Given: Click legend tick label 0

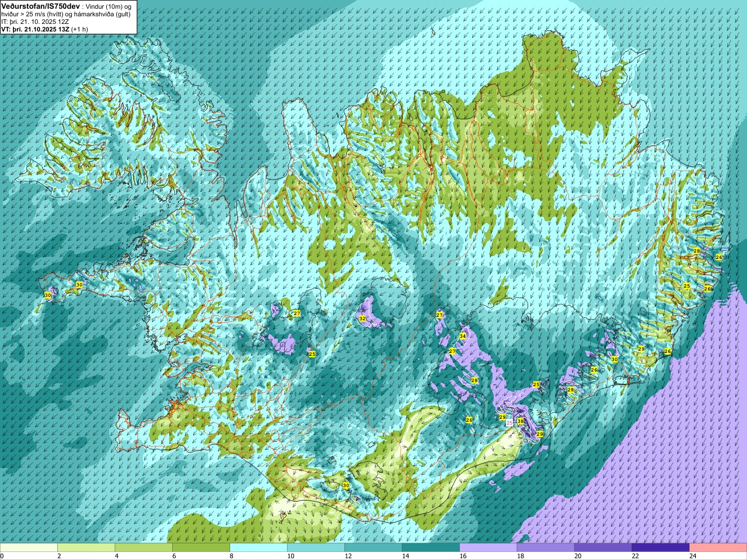Looking at the screenshot, I should [2, 556].
